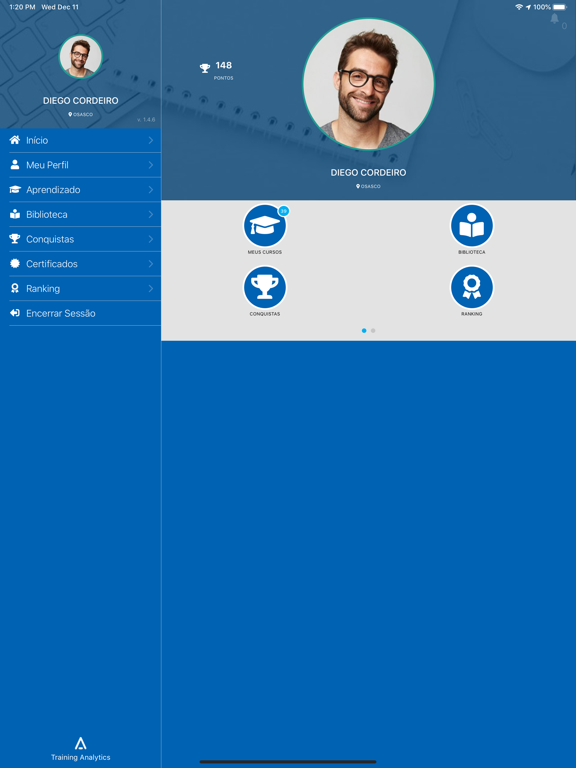Click the trophy icon beside Conquistas sidebar

pos(15,239)
